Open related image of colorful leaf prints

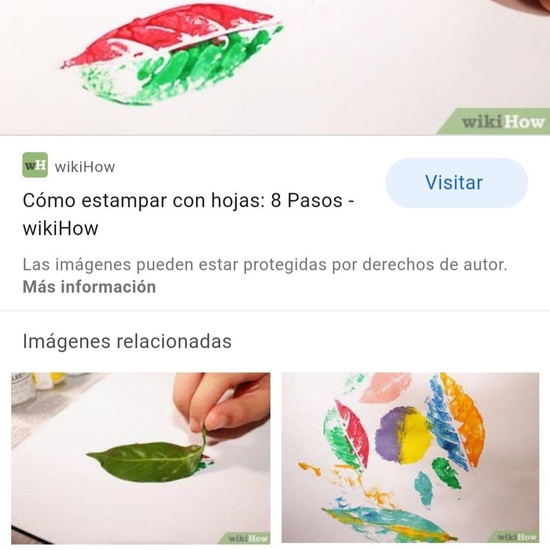(410, 458)
